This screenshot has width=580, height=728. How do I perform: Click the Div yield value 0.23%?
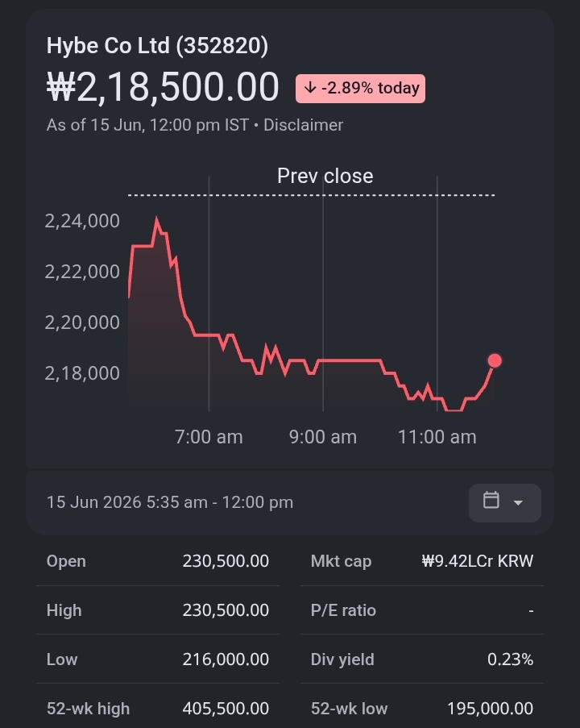point(511,659)
